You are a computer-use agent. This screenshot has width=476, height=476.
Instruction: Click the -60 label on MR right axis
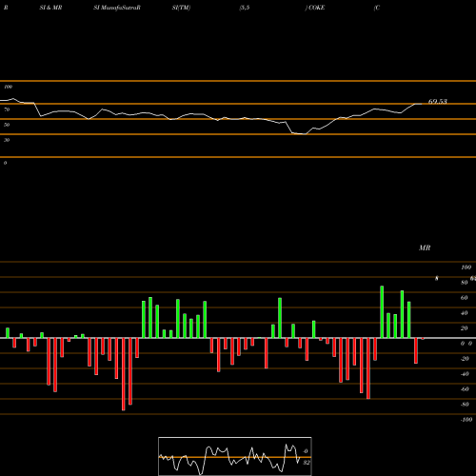(465, 389)
